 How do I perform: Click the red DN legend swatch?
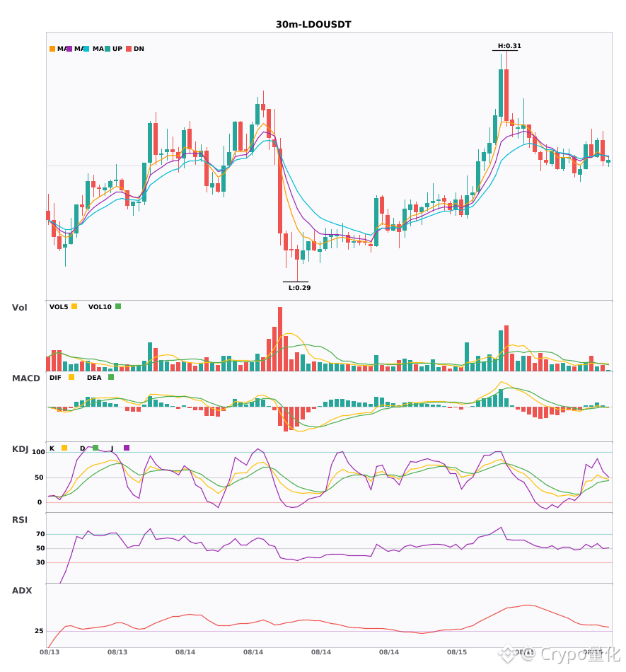pos(129,49)
